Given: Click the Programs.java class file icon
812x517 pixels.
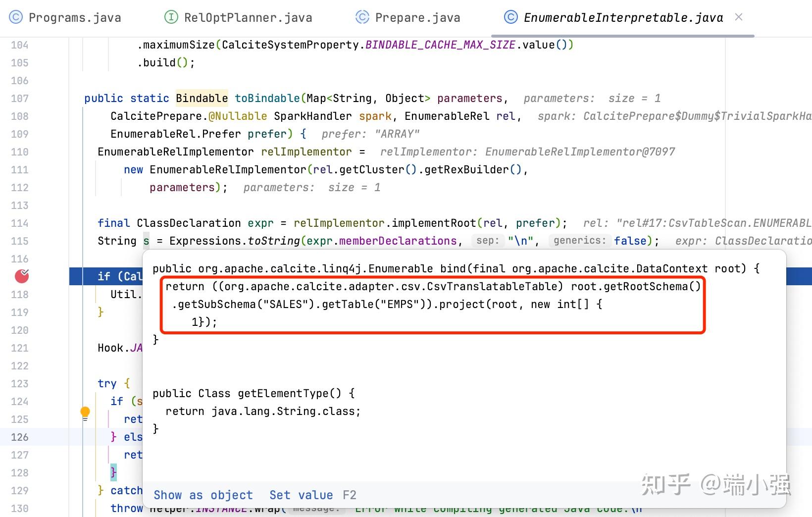Looking at the screenshot, I should (16, 17).
